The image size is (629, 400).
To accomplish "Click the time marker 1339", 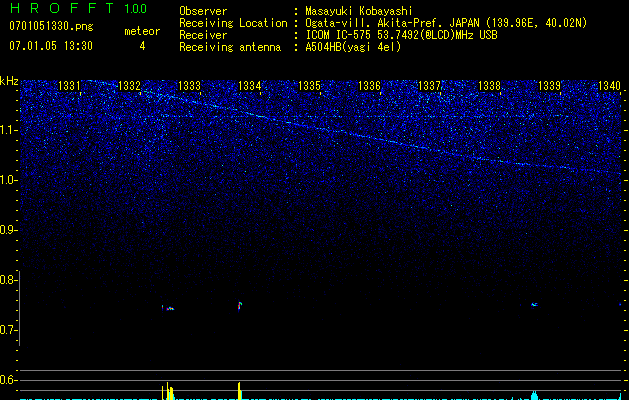I will point(549,85).
